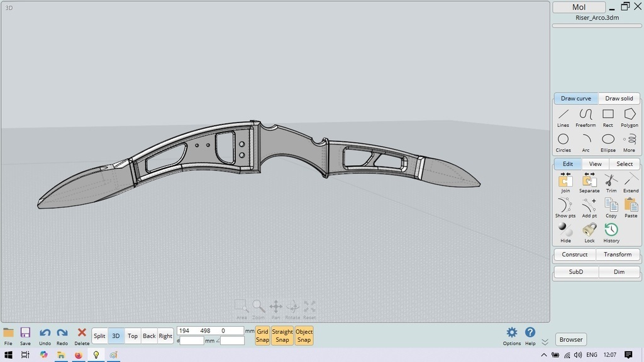Disable Straight Snap
Screen dimensions: 644x362
click(282, 336)
